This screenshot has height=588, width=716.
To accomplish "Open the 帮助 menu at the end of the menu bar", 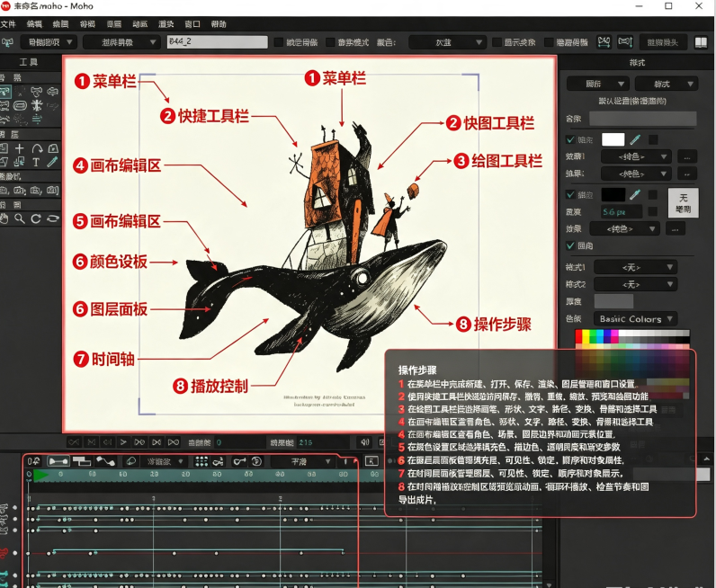I will 219,24.
